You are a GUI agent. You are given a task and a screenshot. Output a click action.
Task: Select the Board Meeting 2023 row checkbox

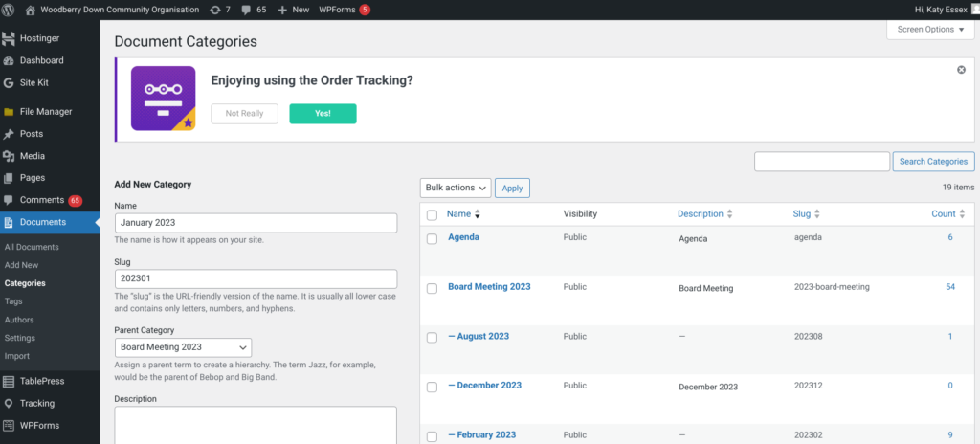433,288
